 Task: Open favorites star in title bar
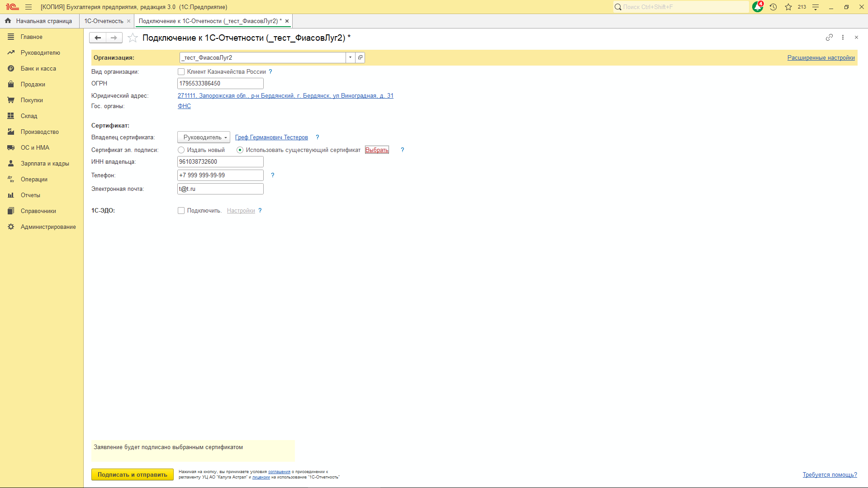click(788, 7)
